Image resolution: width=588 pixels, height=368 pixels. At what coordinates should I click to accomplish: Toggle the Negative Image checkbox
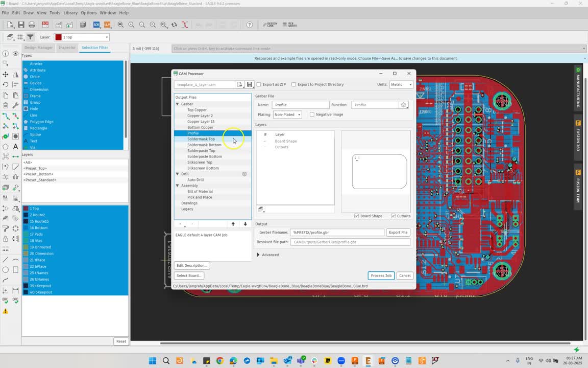tap(312, 114)
